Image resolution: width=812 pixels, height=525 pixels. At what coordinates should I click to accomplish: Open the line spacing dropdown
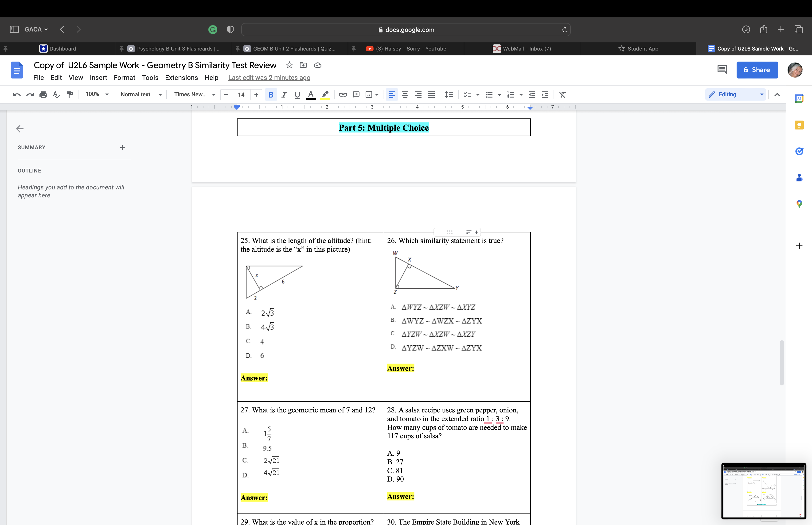tap(449, 94)
